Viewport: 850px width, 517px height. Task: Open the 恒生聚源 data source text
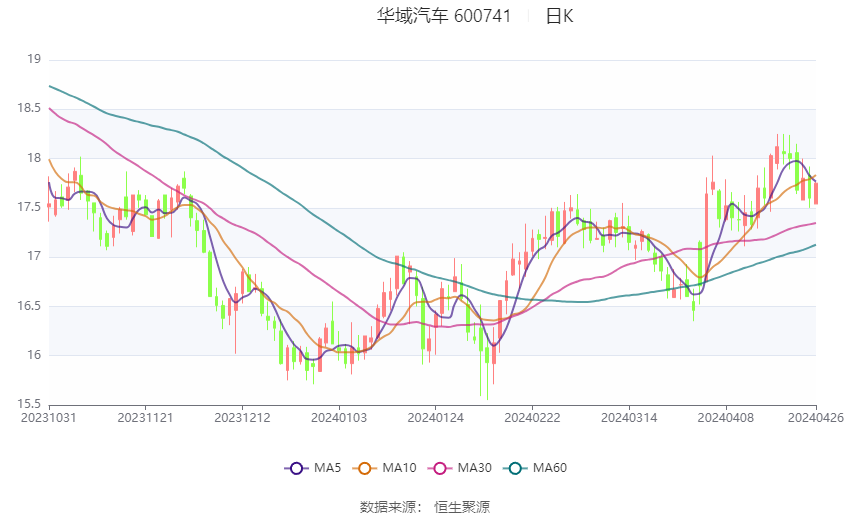[462, 507]
